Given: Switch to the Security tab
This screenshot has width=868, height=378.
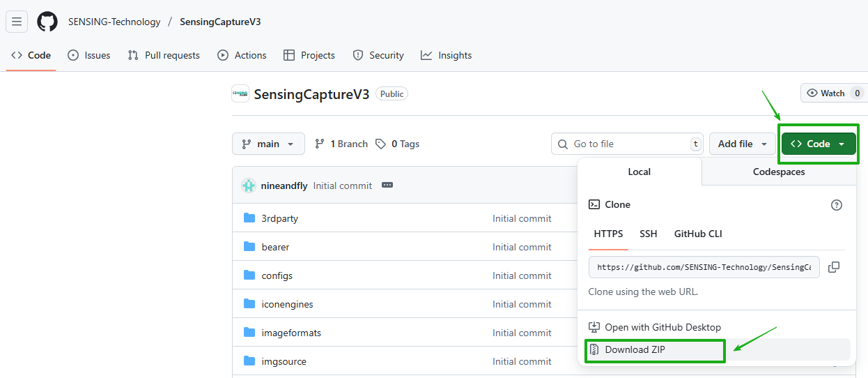Looking at the screenshot, I should click(378, 55).
